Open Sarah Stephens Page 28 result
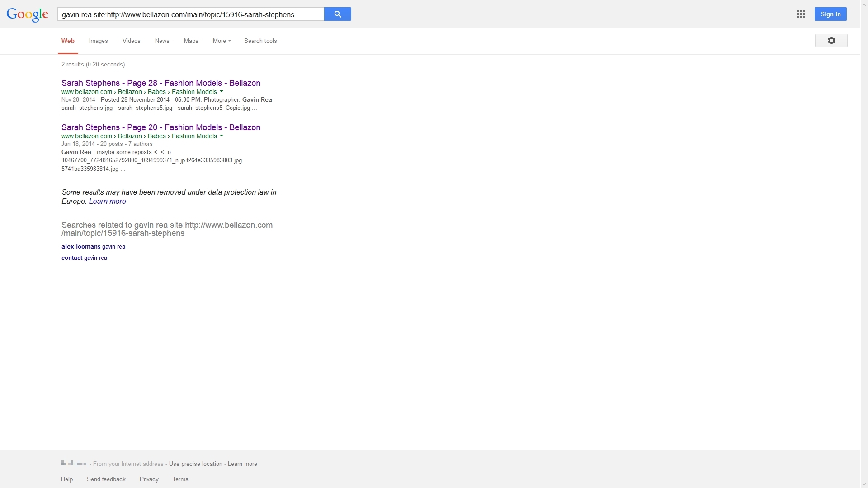The width and height of the screenshot is (868, 488). pyautogui.click(x=161, y=83)
